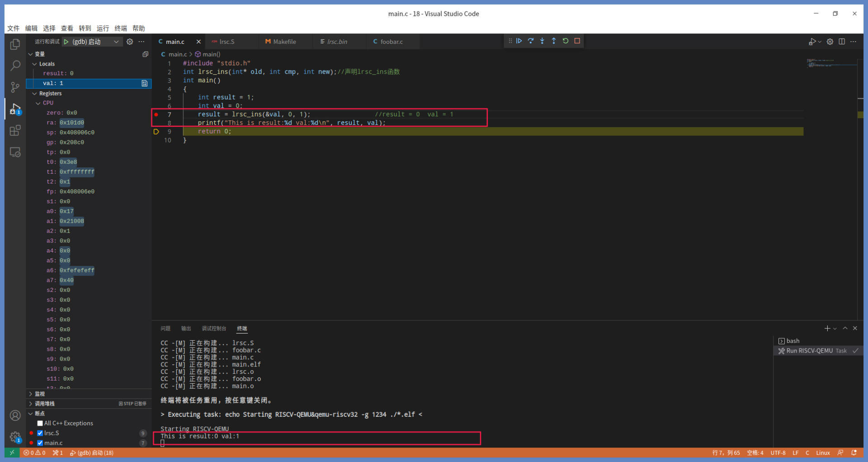Image resolution: width=868 pixels, height=462 pixels.
Task: Switch to the lrsc.S editor tab
Action: click(227, 42)
